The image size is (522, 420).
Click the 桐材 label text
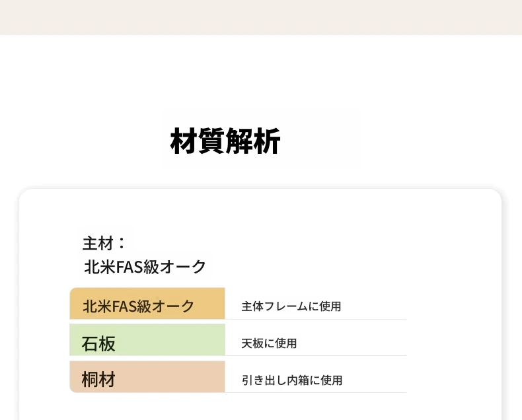click(x=98, y=380)
